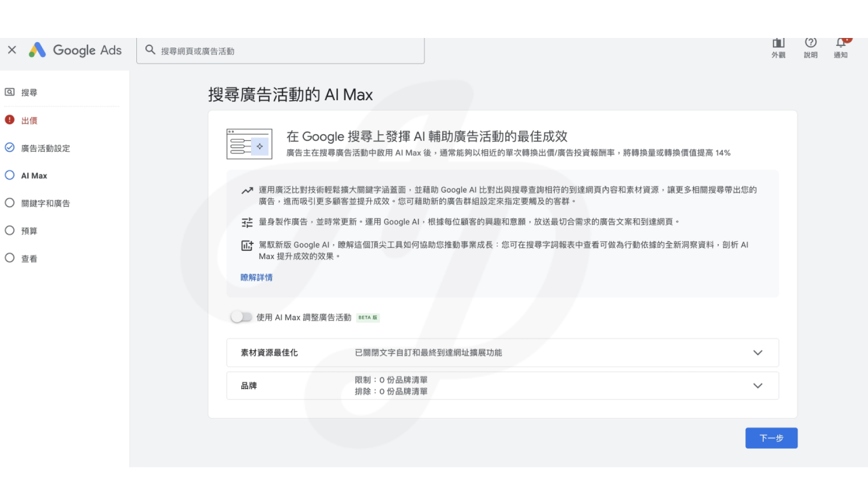The width and height of the screenshot is (868, 488).
Task: Click the 下一步 button
Action: (771, 438)
